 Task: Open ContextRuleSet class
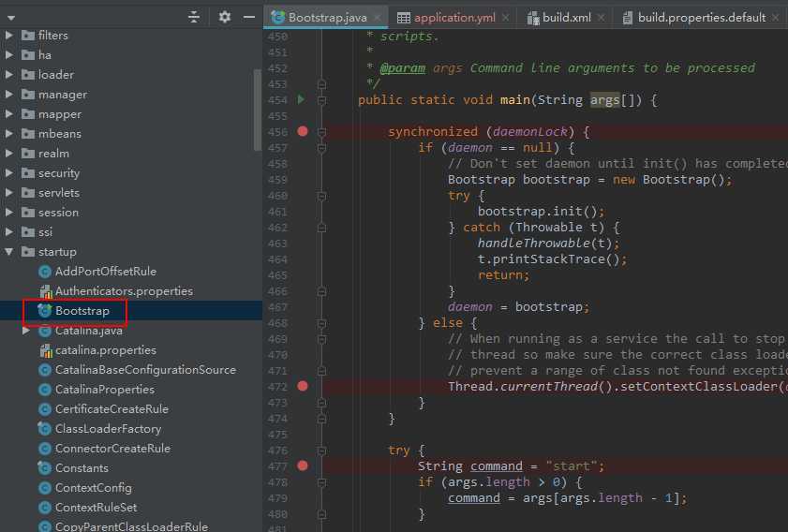click(96, 508)
